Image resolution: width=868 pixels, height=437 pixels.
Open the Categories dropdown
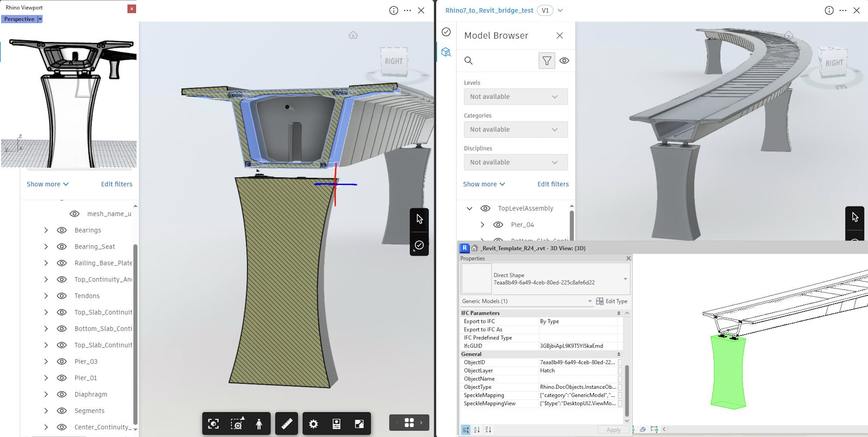click(x=516, y=129)
